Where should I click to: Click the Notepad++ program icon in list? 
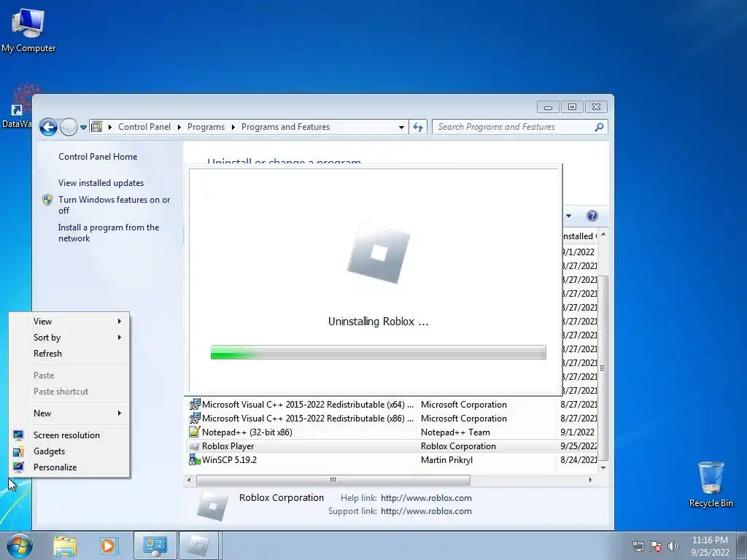point(194,432)
